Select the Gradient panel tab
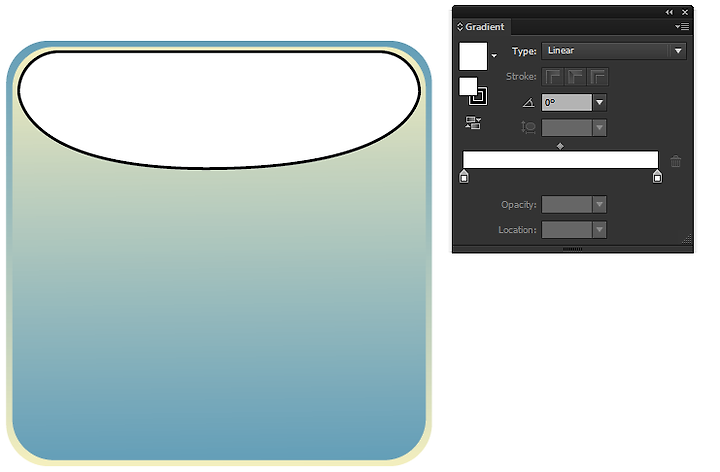 484,27
